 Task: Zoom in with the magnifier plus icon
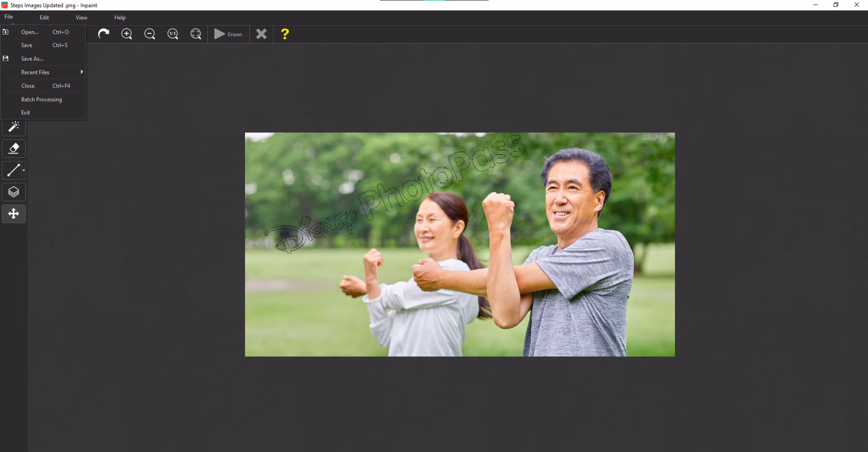127,34
